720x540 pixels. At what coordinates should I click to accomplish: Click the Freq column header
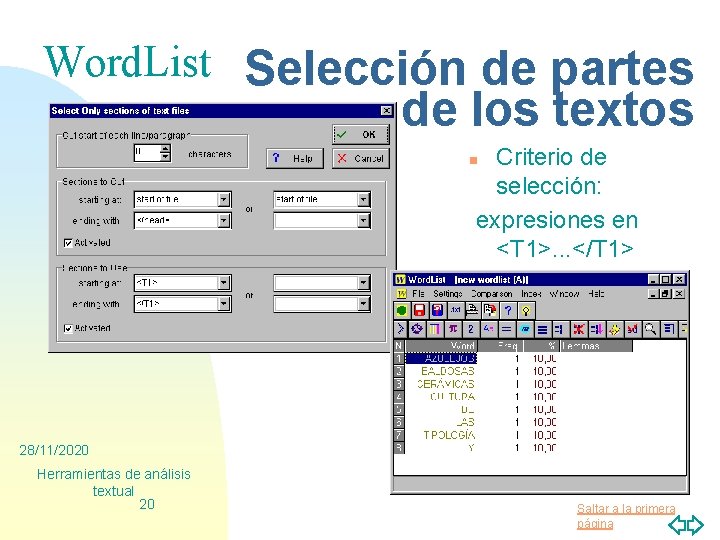[x=500, y=346]
